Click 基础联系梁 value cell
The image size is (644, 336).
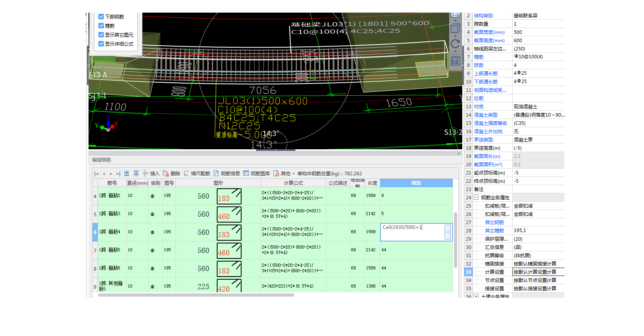538,16
